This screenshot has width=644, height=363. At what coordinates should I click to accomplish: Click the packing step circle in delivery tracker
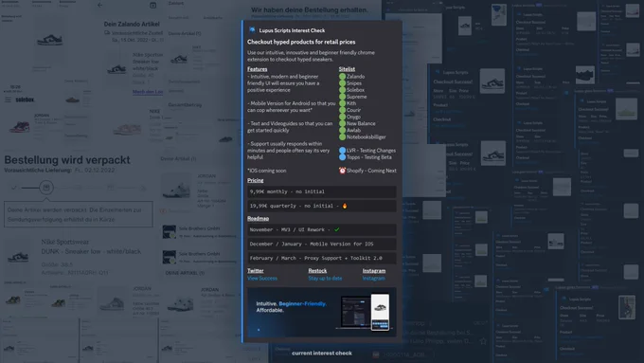(46, 188)
